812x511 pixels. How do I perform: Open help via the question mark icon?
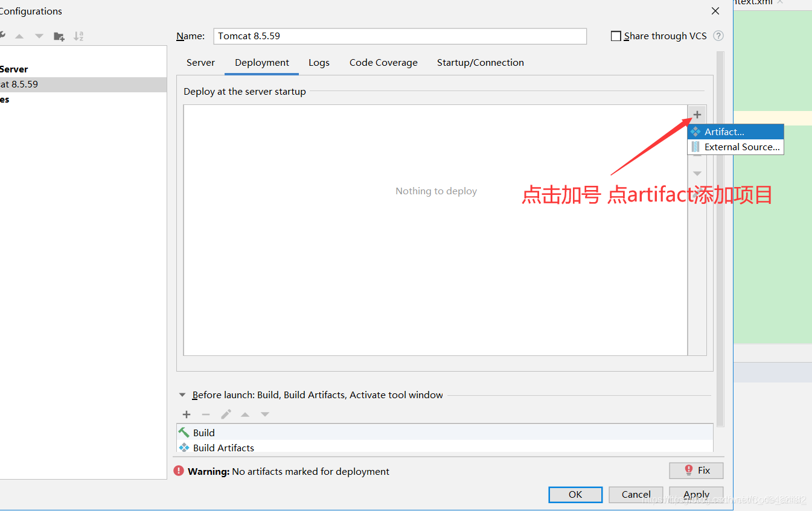(x=718, y=36)
